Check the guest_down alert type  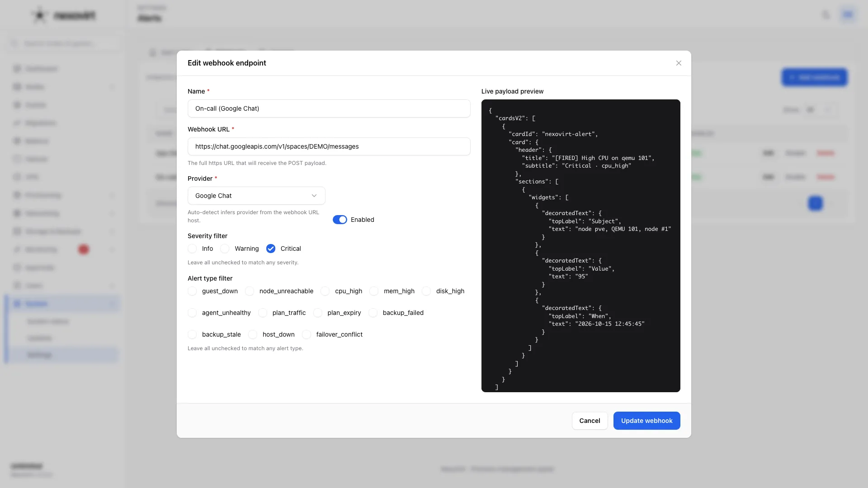[192, 291]
